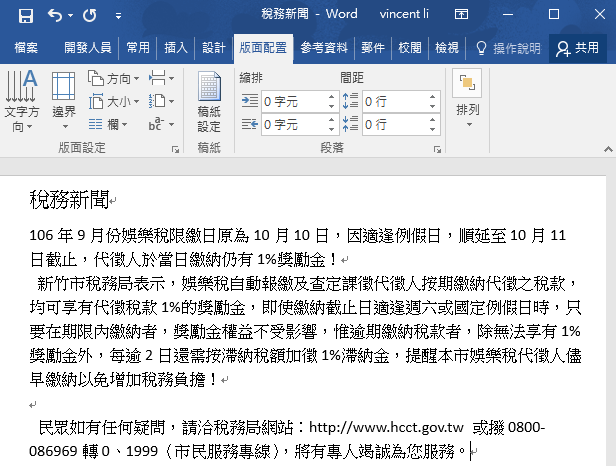
Task: Switch to the 常用 tab
Action: point(138,48)
